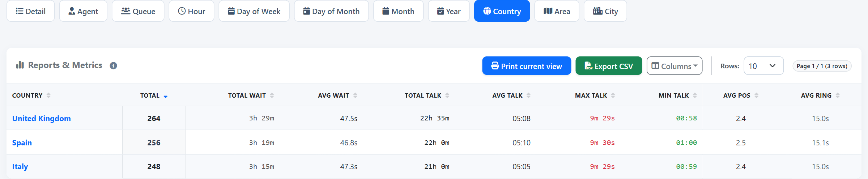Click min talk value 01:00
The image size is (868, 179).
[x=686, y=143]
